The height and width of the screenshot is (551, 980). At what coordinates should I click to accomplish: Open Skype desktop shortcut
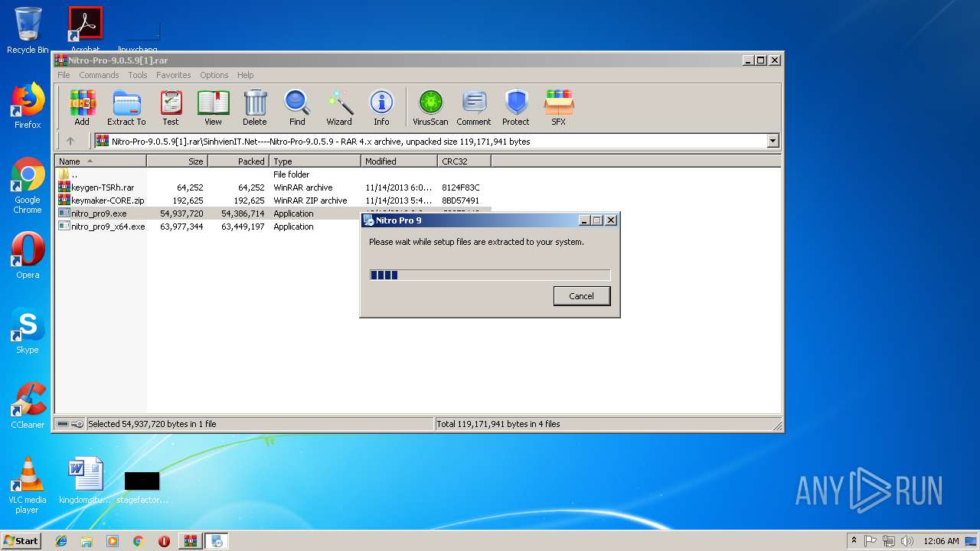(x=28, y=331)
